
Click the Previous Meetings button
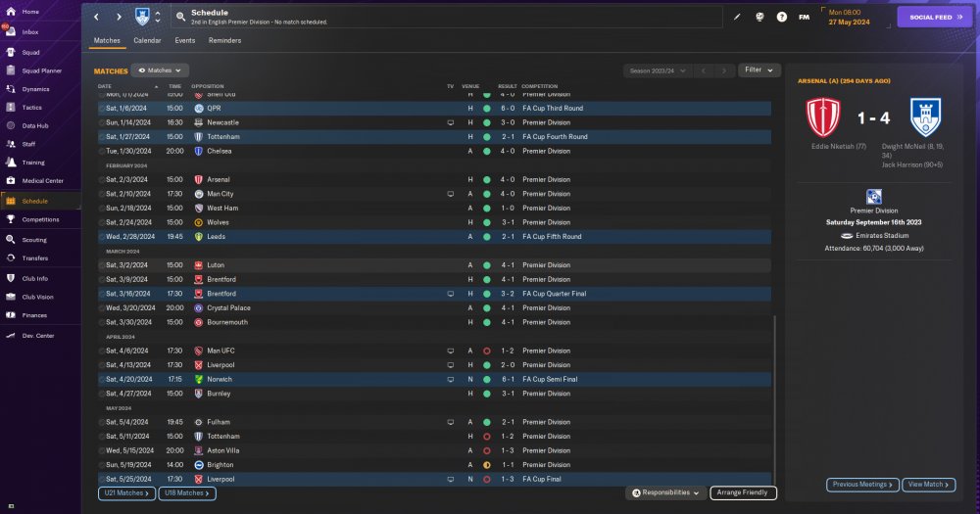coord(862,485)
